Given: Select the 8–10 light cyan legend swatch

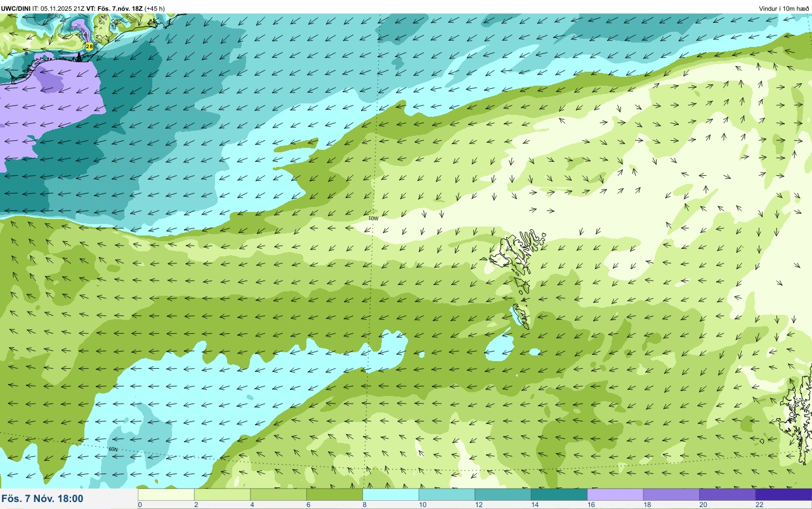Looking at the screenshot, I should 391,494.
